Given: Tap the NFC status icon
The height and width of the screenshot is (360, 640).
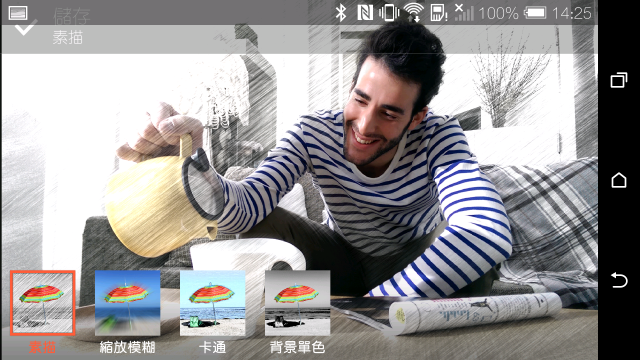Looking at the screenshot, I should click(364, 13).
